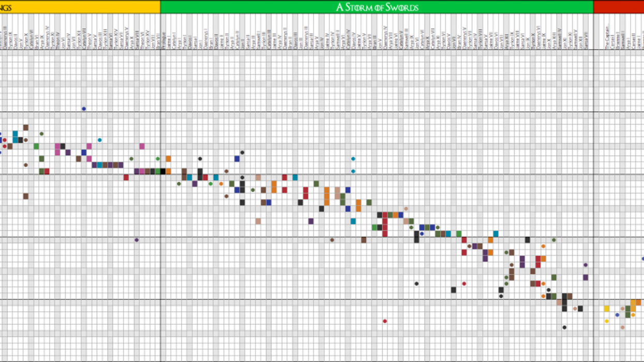The width and height of the screenshot is (644, 362).
Task: Select the upper of two stacked cyan dots
Action: pyautogui.click(x=353, y=159)
